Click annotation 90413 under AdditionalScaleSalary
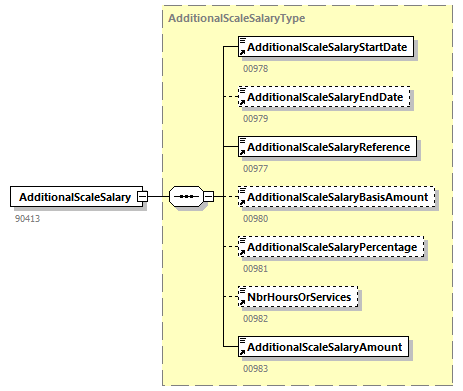This screenshot has height=391, width=463. [x=27, y=219]
